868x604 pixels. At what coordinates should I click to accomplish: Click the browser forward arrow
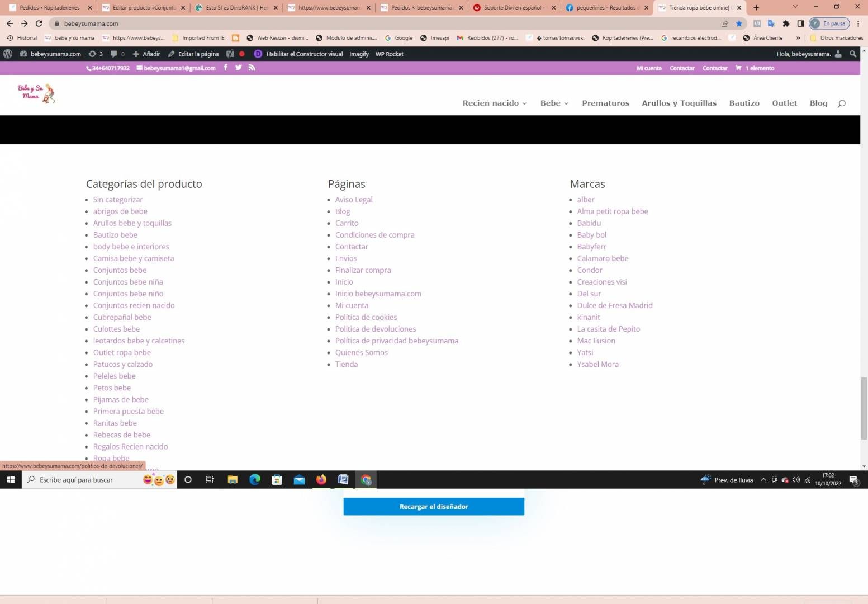(24, 23)
